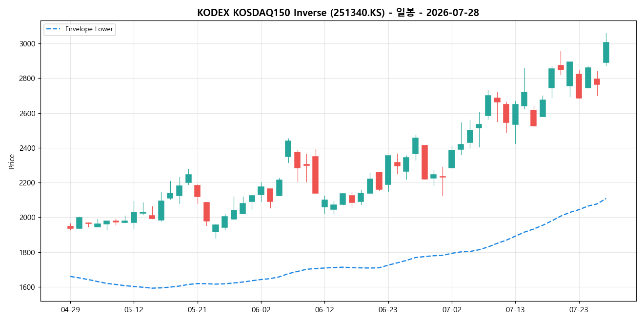The width and height of the screenshot is (644, 322).
Task: Click the dashed blue line sample in legend
Action: (54, 29)
